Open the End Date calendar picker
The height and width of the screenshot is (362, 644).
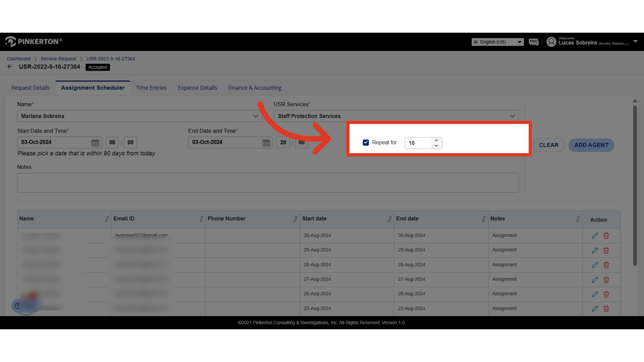click(x=266, y=142)
